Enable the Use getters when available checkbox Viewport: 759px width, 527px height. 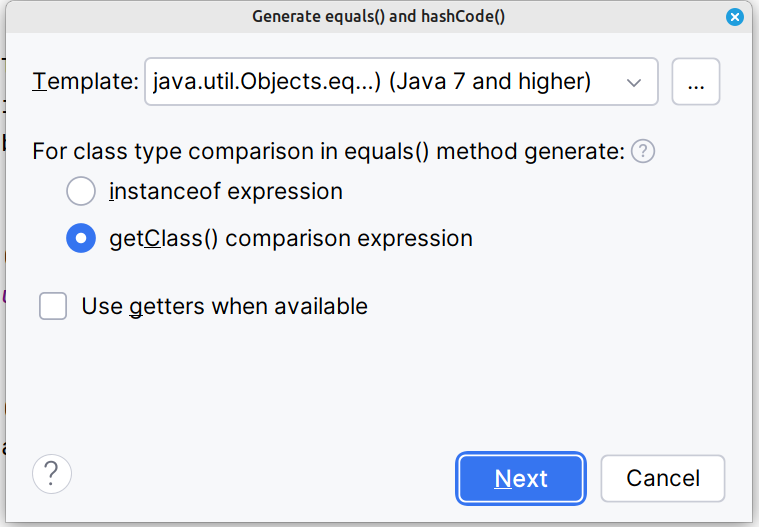click(x=53, y=306)
